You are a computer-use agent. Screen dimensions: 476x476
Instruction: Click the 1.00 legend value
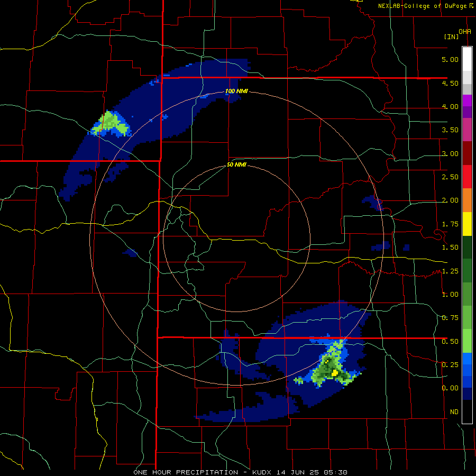point(450,295)
